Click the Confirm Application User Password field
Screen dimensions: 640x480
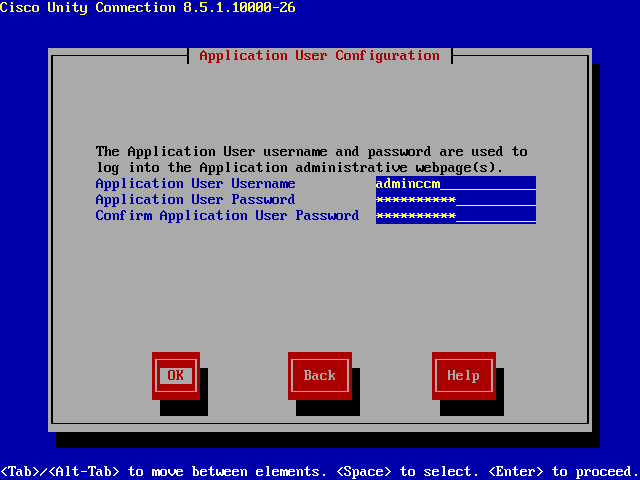click(x=455, y=216)
